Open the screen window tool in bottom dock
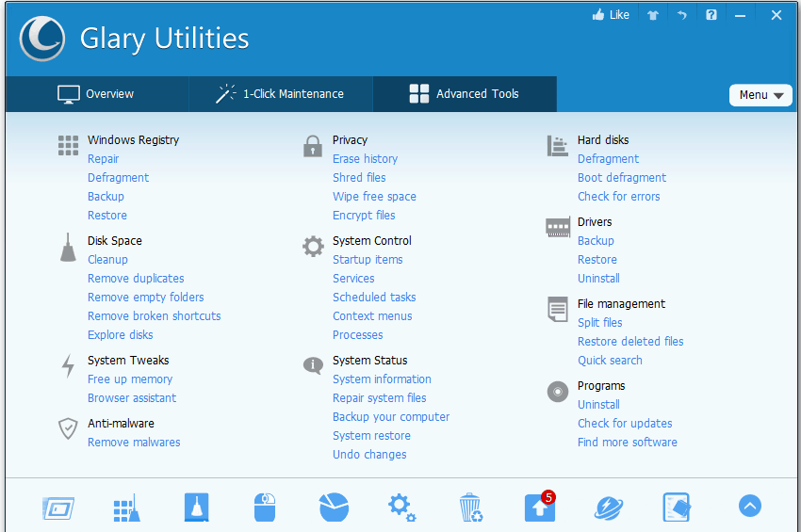Image resolution: width=801 pixels, height=532 pixels. [58, 508]
